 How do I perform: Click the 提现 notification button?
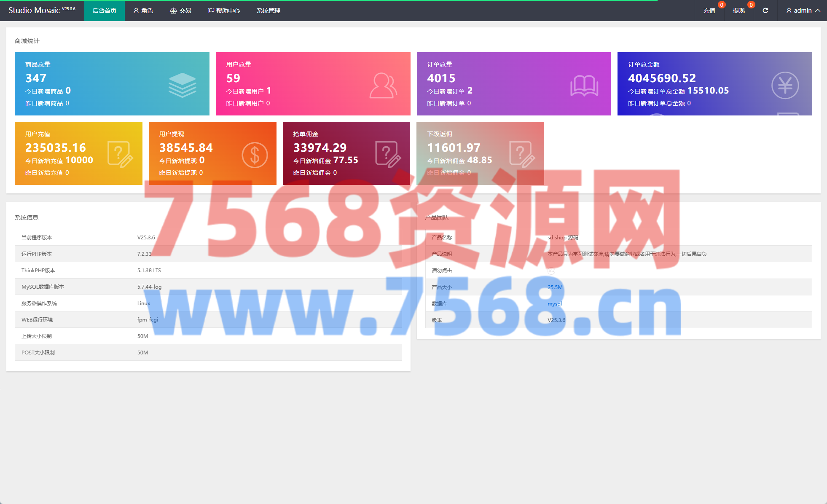pos(738,11)
